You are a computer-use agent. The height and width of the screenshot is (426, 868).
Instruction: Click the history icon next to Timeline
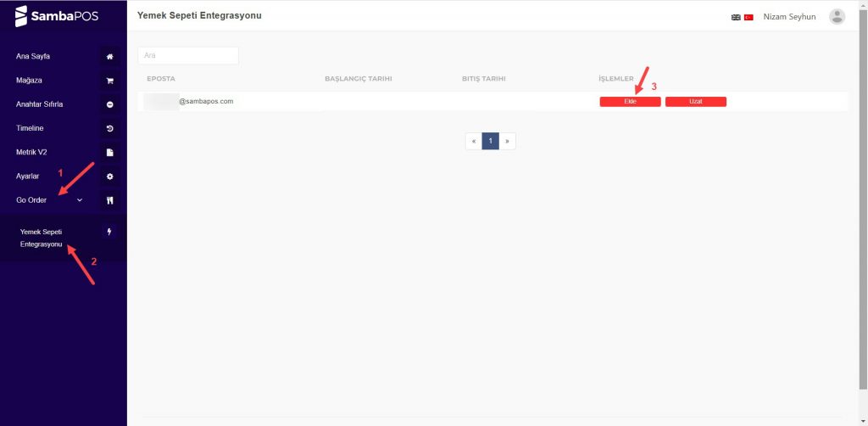pyautogui.click(x=109, y=128)
